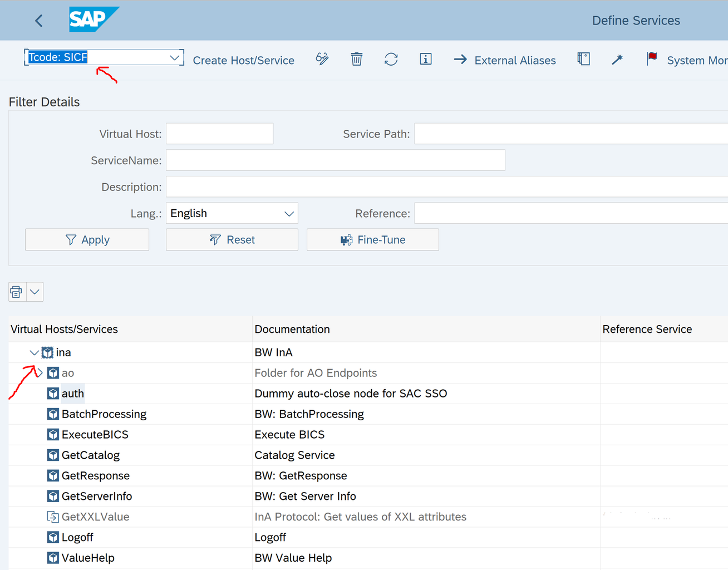Viewport: 728px width, 570px height.
Task: Click Create Host/Service
Action: click(244, 60)
